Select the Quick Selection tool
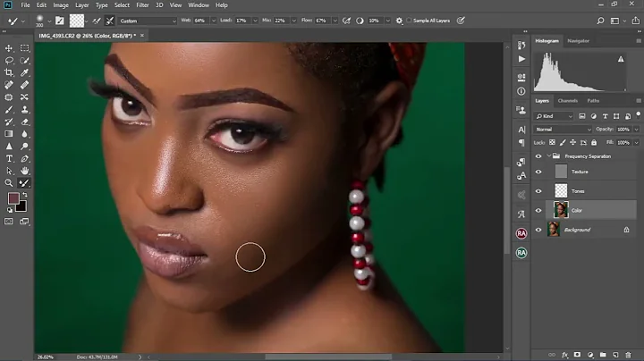 (25, 60)
